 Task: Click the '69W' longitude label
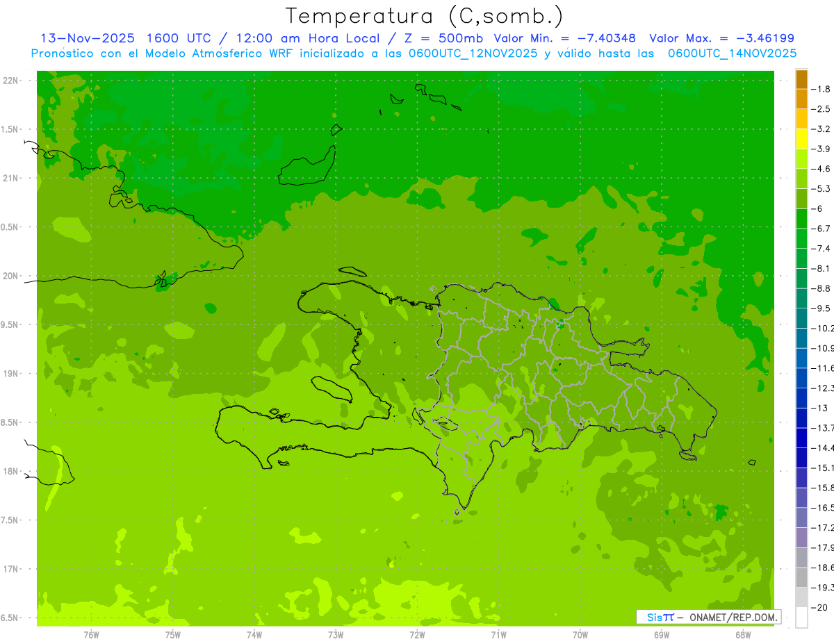click(662, 635)
